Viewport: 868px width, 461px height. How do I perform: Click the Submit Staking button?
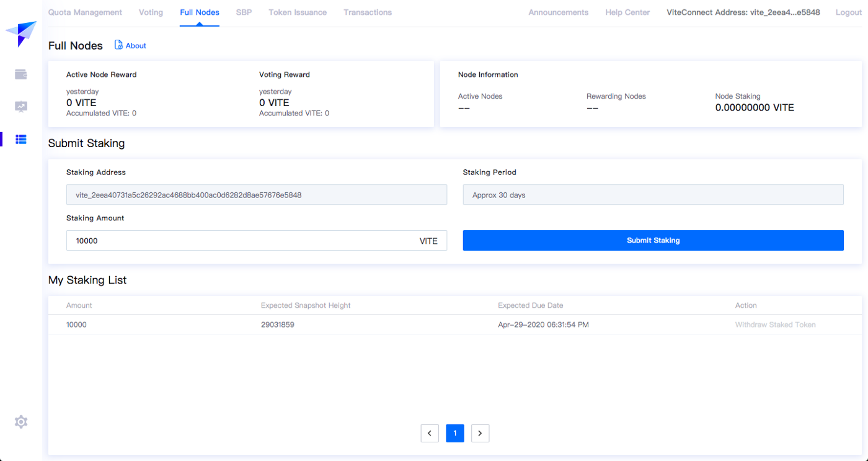coord(653,241)
